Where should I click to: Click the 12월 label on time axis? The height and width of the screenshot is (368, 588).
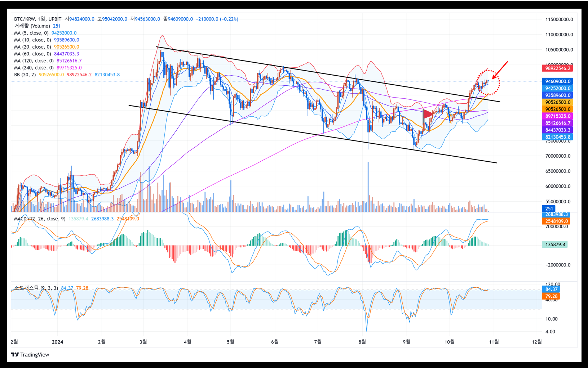pos(537,342)
